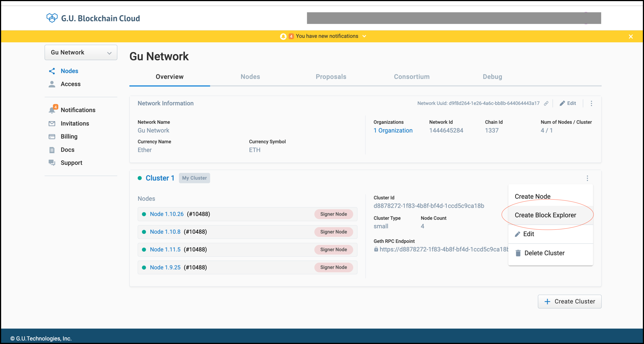644x344 pixels.
Task: Open the Consortium tab
Action: pyautogui.click(x=412, y=77)
